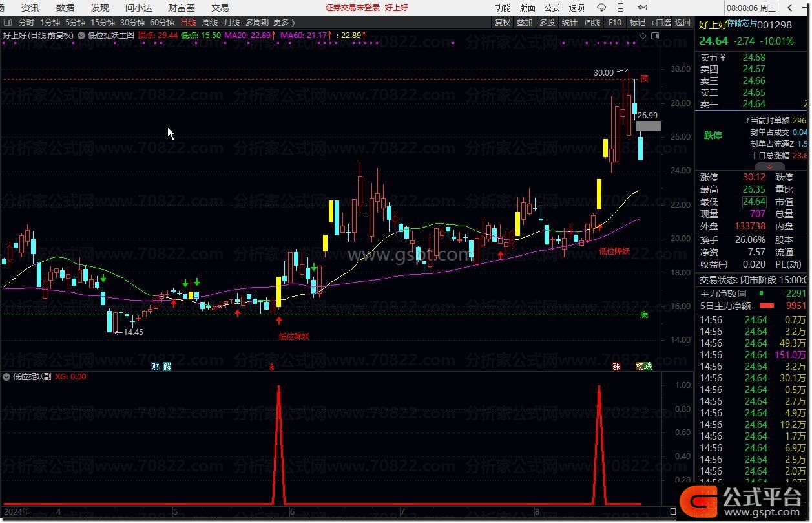812x523 pixels.
Task: Select the 日线 daily chart tab
Action: point(188,22)
